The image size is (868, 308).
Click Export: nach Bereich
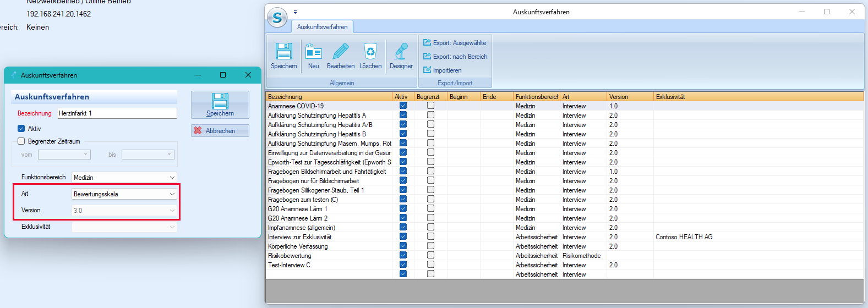pyautogui.click(x=455, y=57)
